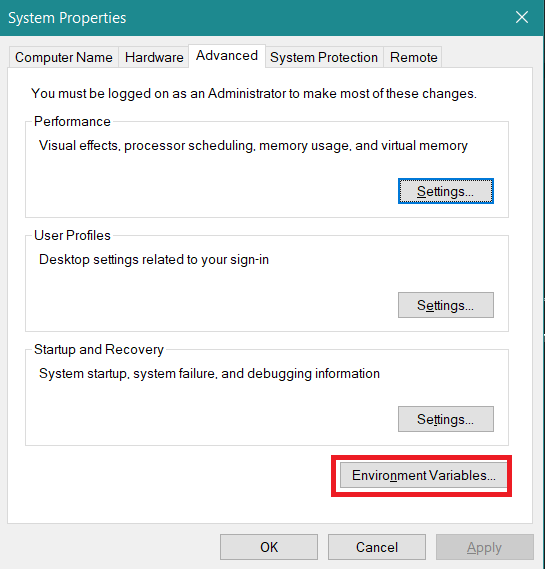Screen dimensions: 545x569
Task: Click the Apply button
Action: pyautogui.click(x=484, y=547)
